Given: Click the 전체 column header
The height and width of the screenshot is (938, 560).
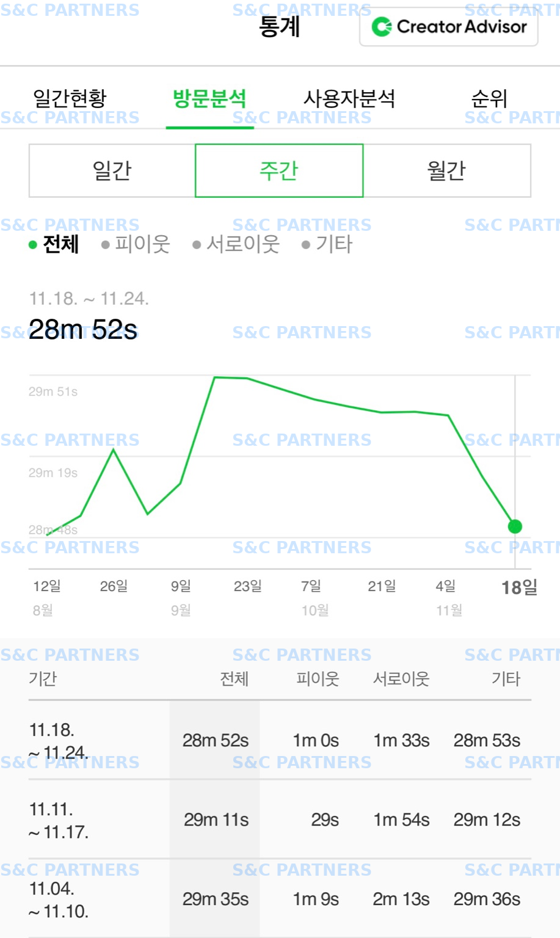Looking at the screenshot, I should coord(234,678).
